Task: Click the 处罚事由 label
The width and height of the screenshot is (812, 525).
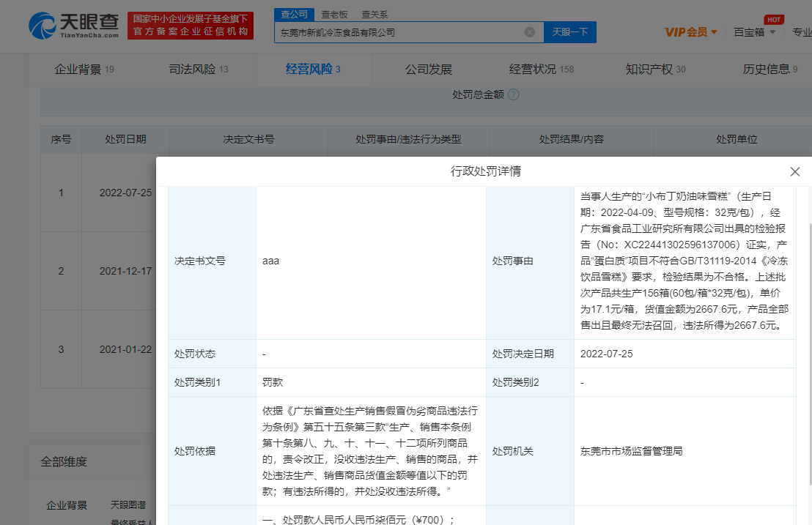Action: (x=513, y=261)
